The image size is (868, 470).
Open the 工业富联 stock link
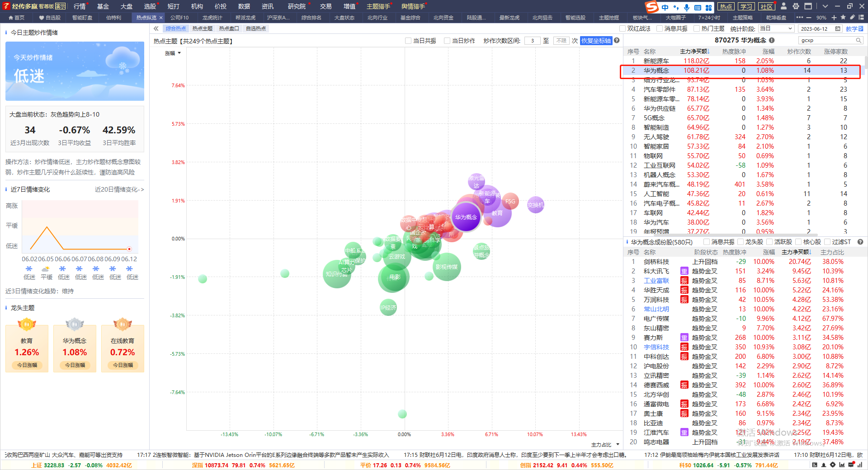pos(656,281)
